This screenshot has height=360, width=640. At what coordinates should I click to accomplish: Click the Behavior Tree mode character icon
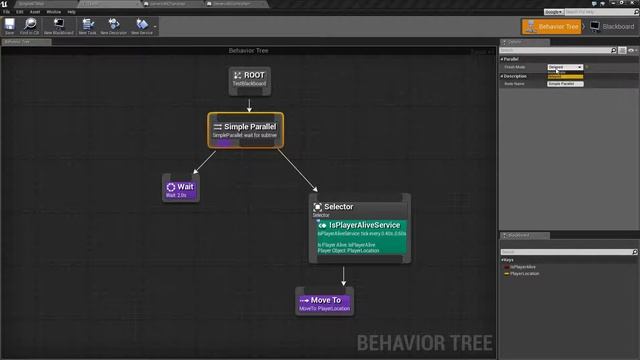coord(530,27)
